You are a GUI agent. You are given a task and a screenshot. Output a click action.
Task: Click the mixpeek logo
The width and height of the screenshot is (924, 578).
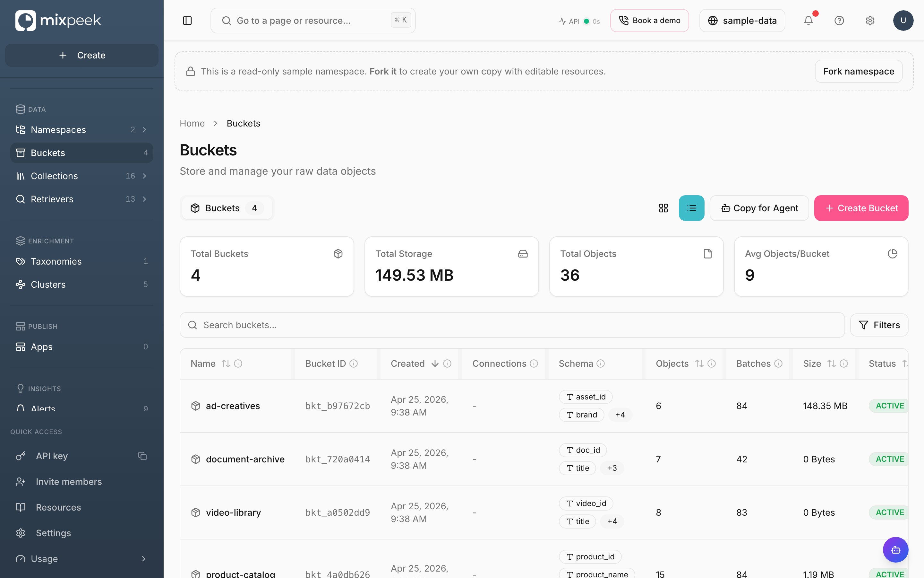tap(58, 20)
